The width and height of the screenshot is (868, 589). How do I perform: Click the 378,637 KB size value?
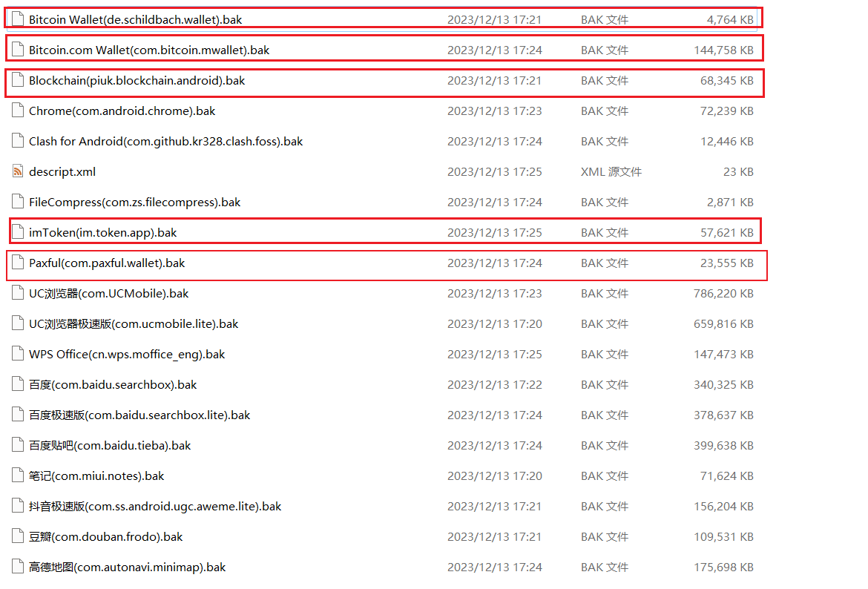coord(723,415)
